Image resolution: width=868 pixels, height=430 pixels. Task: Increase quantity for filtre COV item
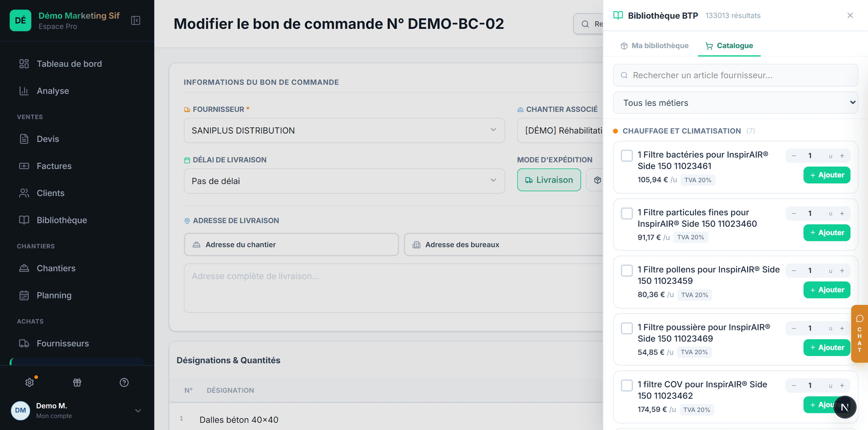click(842, 386)
